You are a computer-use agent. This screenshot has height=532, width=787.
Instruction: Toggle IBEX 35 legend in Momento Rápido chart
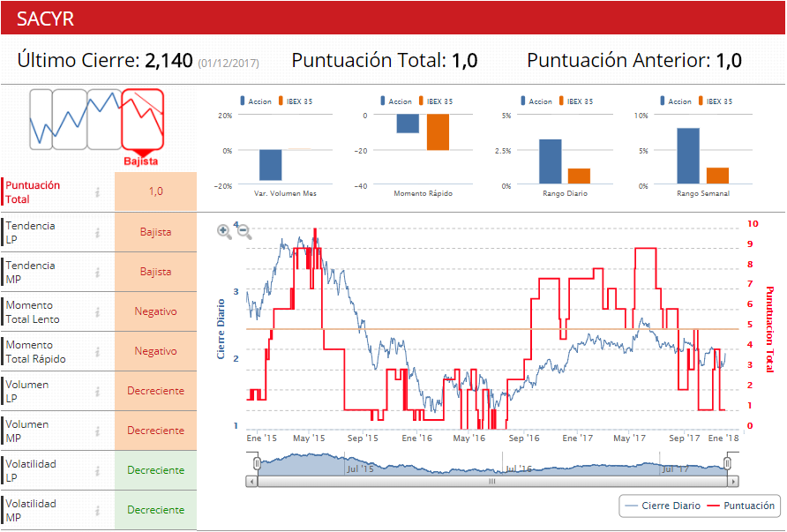(x=436, y=101)
